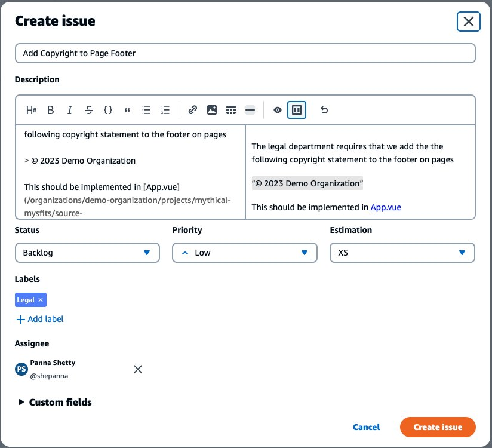The height and width of the screenshot is (448, 492).
Task: Undo the last edit with the undo icon
Action: pyautogui.click(x=323, y=110)
